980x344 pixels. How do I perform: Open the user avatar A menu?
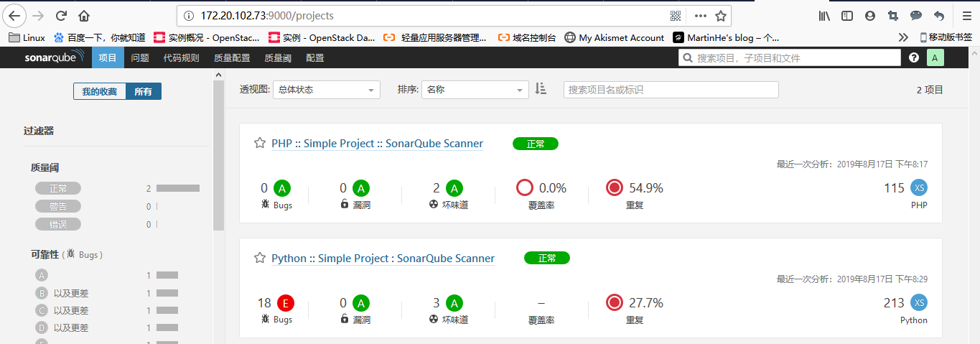[935, 58]
